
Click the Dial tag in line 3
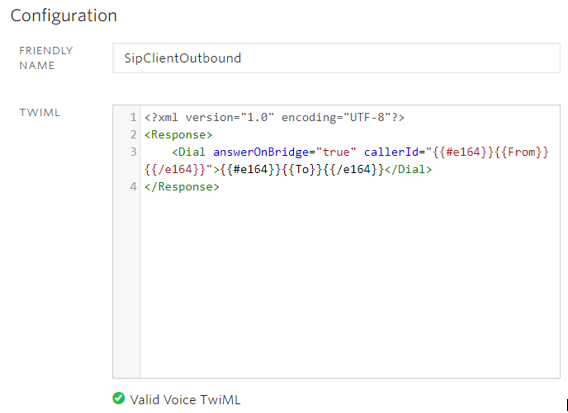189,152
